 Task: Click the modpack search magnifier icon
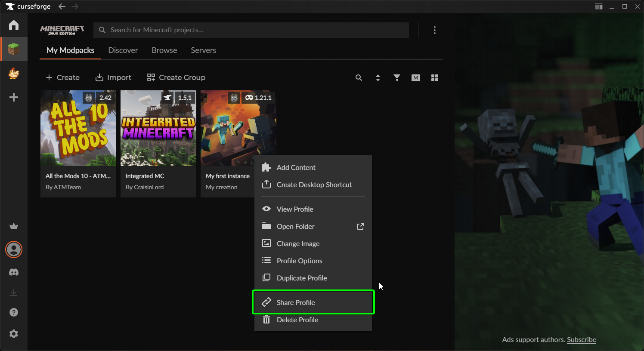(359, 78)
